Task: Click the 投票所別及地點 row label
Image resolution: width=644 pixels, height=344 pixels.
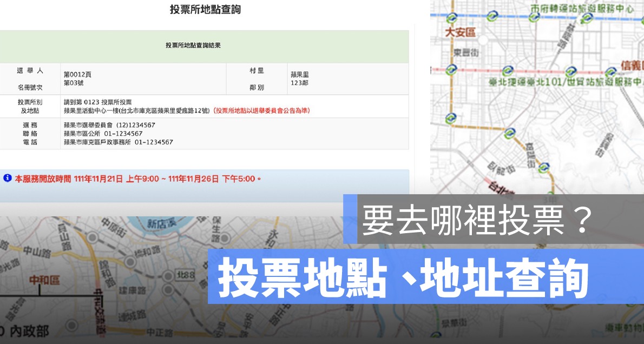Action: point(30,107)
